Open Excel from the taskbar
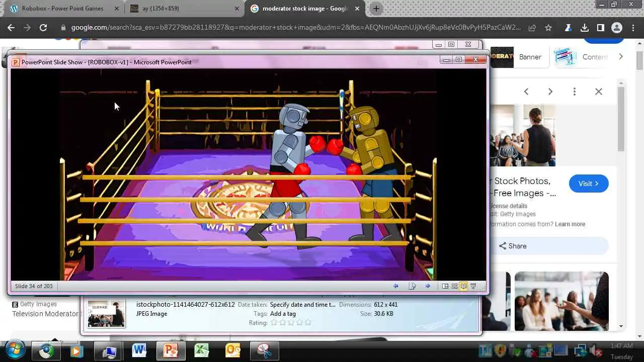Viewport: 644px width, 362px height. (202, 350)
